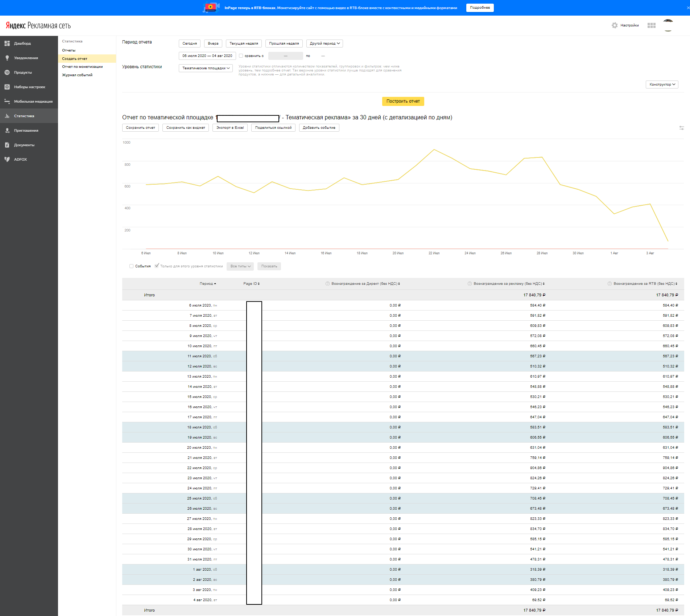Enable the "сравнить с" comparison checkbox
The image size is (690, 616).
coord(241,56)
